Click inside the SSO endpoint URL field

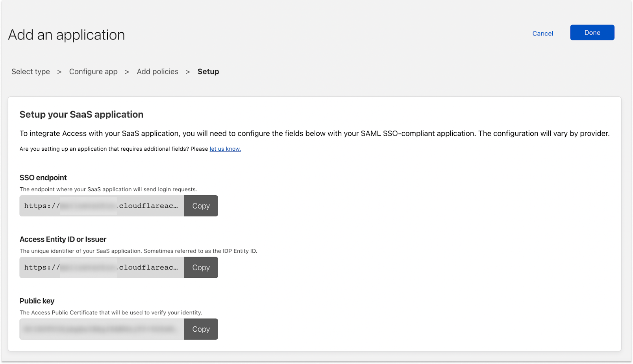pos(102,205)
